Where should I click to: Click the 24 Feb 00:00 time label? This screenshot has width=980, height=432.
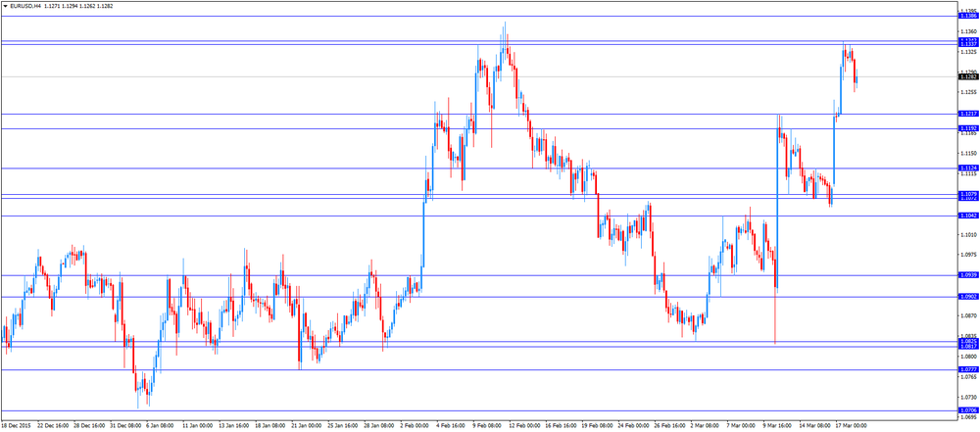tap(632, 426)
